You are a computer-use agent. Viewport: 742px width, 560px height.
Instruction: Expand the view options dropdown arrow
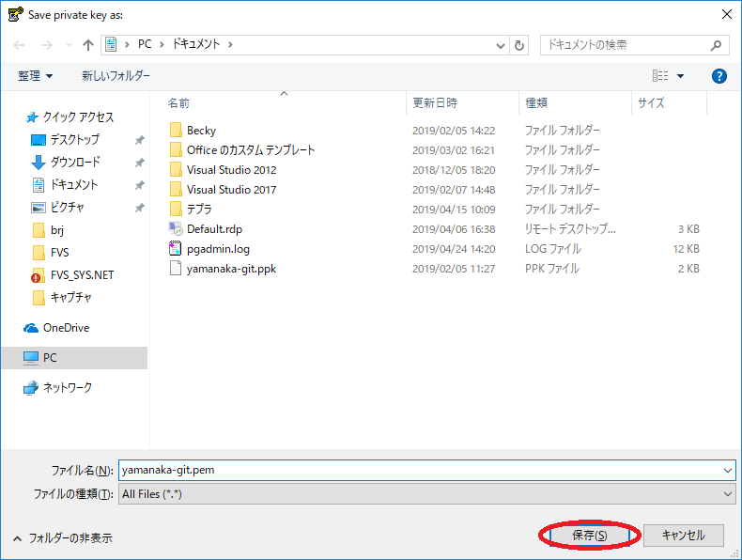coord(681,75)
